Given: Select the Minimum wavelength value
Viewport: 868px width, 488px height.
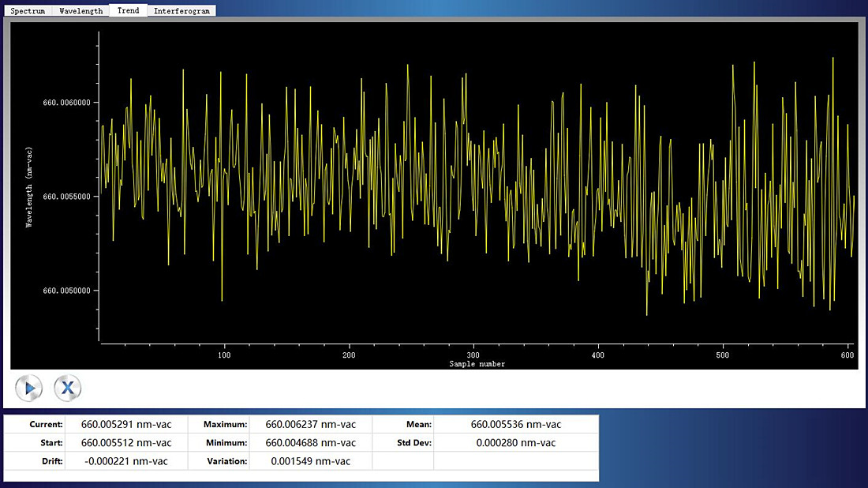Looking at the screenshot, I should click(x=311, y=442).
